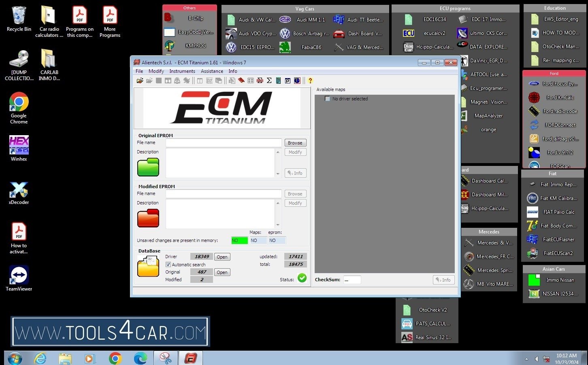Click the Windows Start button
This screenshot has width=588, height=365.
coord(15,358)
